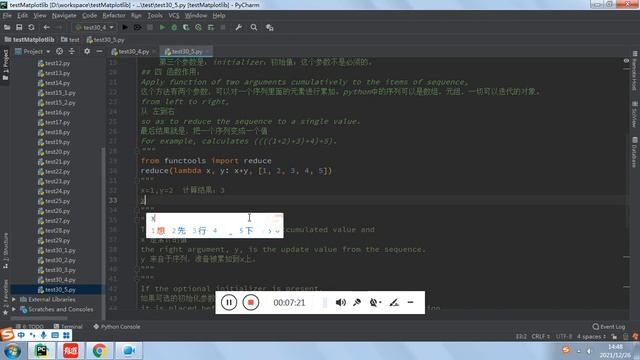Pick IME candidate 1 想
This screenshot has height=360, width=640.
click(x=158, y=231)
